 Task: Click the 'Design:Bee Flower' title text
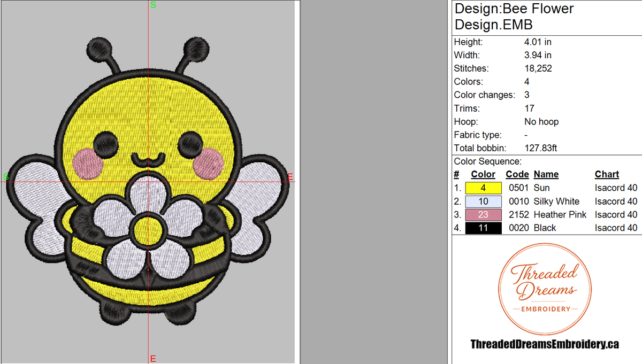[x=514, y=9]
